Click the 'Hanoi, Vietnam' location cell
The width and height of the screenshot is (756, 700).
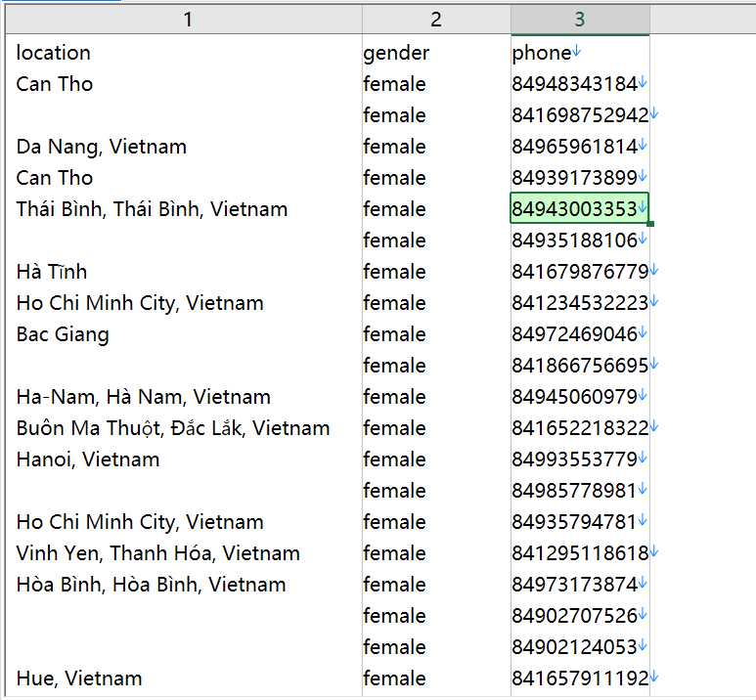coord(184,459)
